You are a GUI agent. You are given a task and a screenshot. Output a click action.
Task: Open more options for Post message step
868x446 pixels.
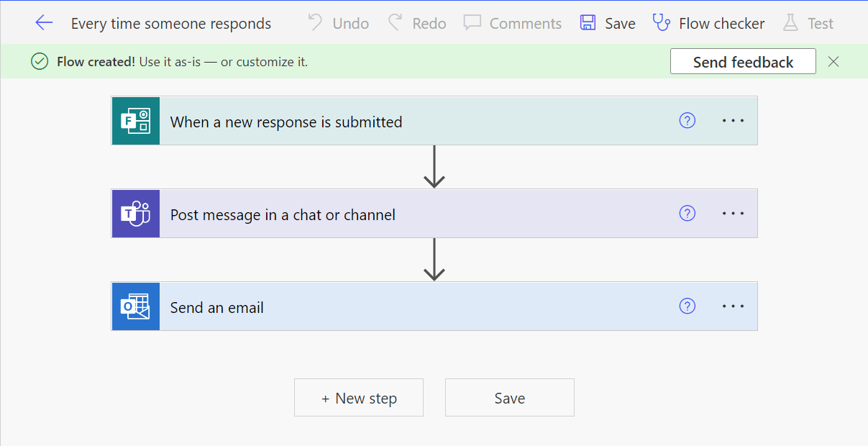[733, 214]
